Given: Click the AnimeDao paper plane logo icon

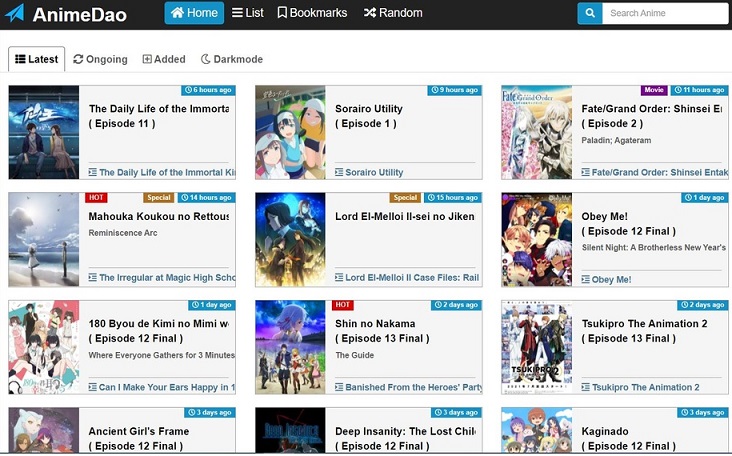Looking at the screenshot, I should (14, 13).
